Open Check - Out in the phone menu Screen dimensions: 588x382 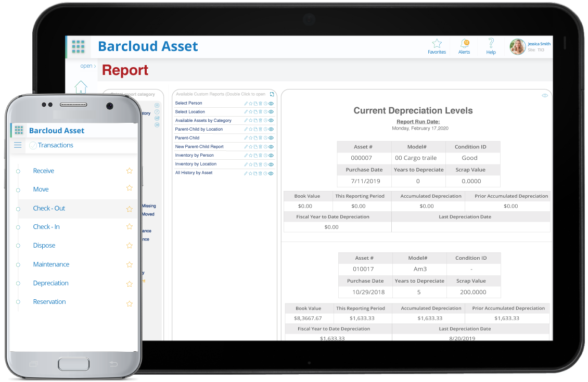click(49, 208)
